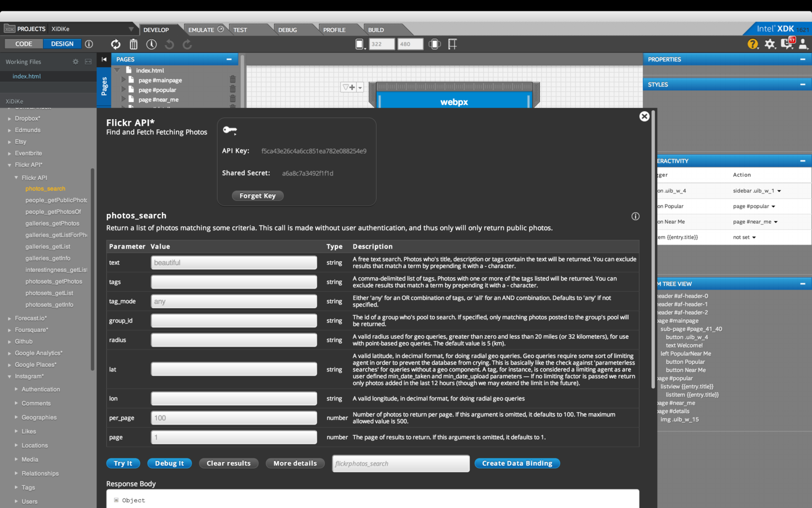This screenshot has width=812, height=508.
Task: Delete page #popular with its trash icon
Action: coord(232,89)
